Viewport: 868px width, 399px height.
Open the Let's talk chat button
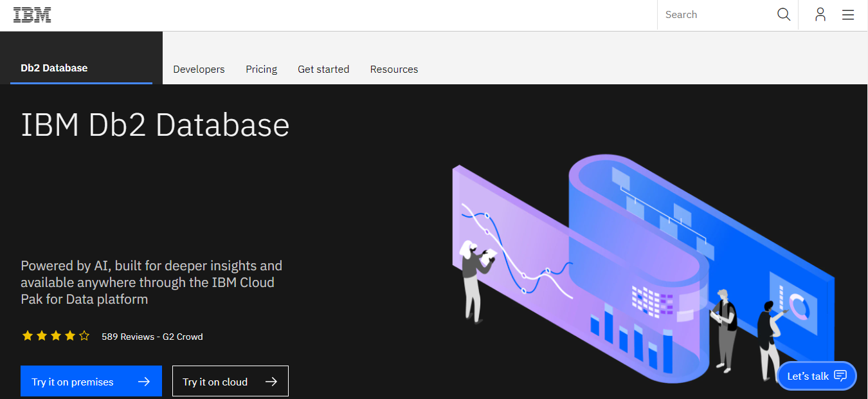(x=817, y=376)
